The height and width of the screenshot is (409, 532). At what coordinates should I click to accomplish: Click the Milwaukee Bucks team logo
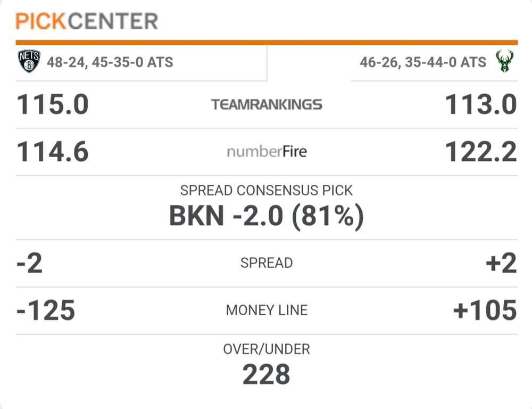pyautogui.click(x=503, y=62)
